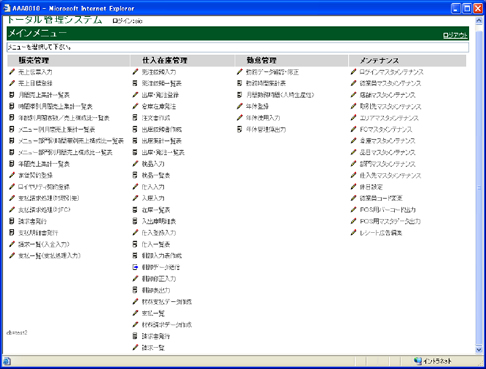The height and width of the screenshot is (369, 486).
Task: Open 出庫・発注登録 link
Action: [x=160, y=95]
